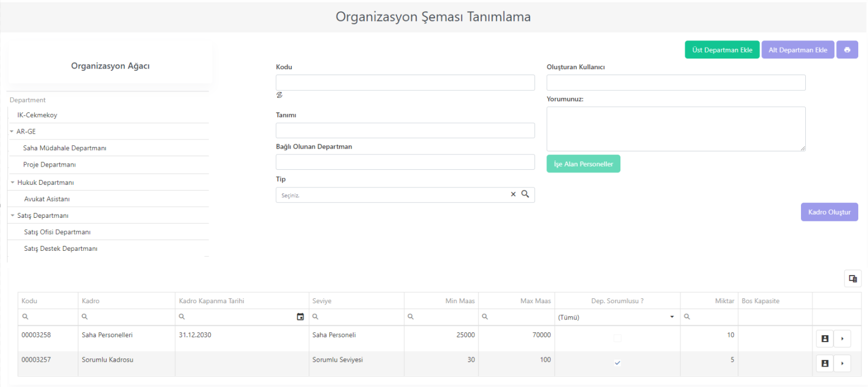The height and width of the screenshot is (387, 868).
Task: Click the search icon in Kadro filter cell
Action: (x=85, y=317)
